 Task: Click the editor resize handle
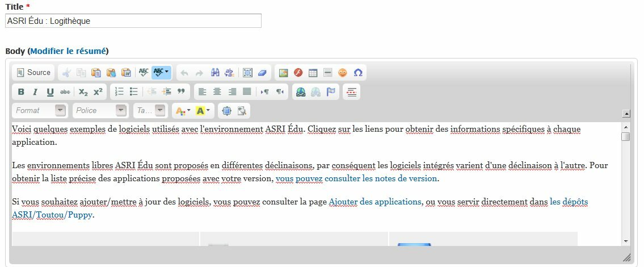pos(626,257)
